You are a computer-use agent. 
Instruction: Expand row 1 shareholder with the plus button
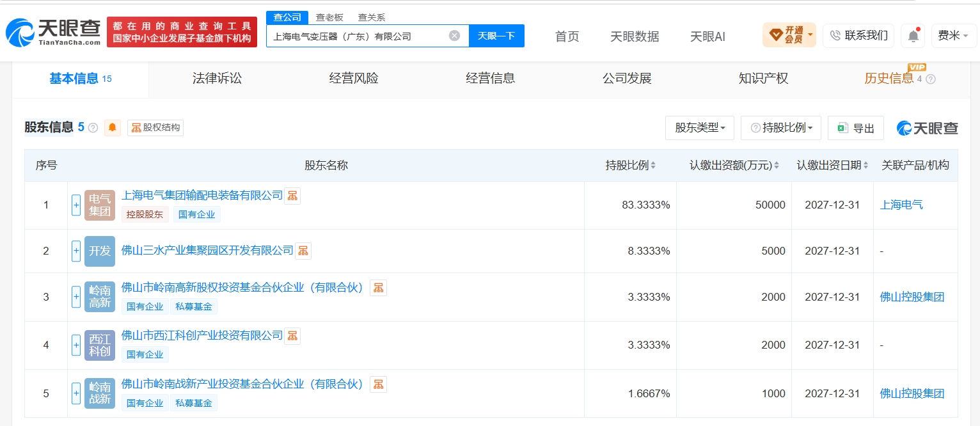click(x=76, y=205)
